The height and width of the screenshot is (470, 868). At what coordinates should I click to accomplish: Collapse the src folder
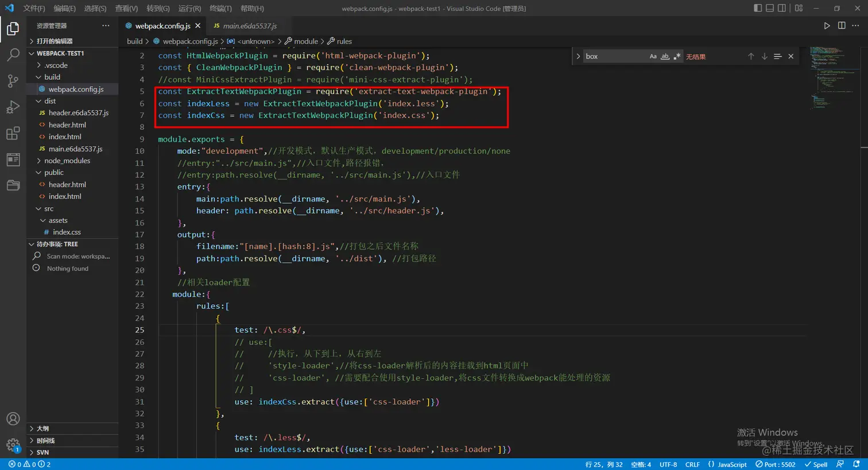pyautogui.click(x=72, y=208)
